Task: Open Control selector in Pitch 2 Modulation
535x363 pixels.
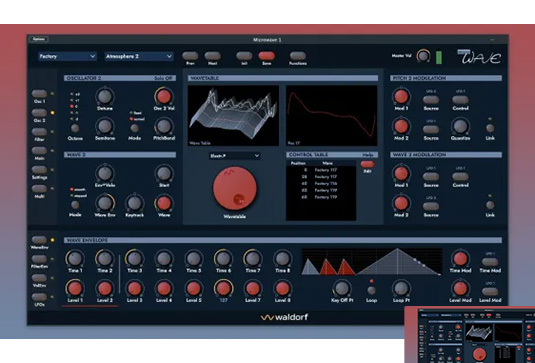Action: [460, 99]
